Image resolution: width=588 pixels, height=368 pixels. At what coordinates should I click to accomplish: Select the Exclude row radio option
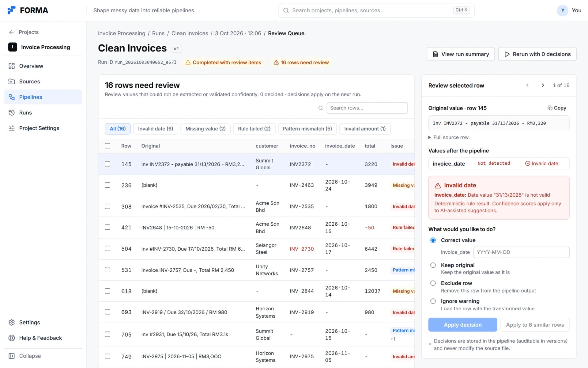(433, 283)
